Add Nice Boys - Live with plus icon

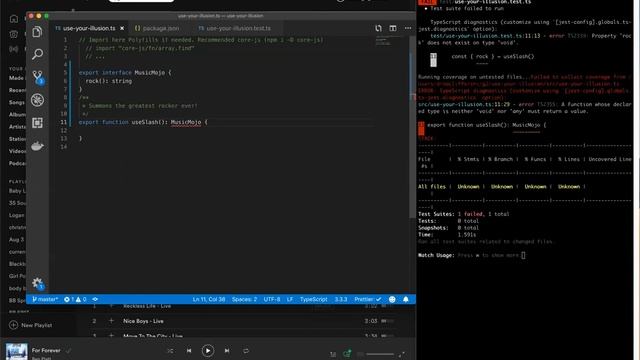point(111,321)
